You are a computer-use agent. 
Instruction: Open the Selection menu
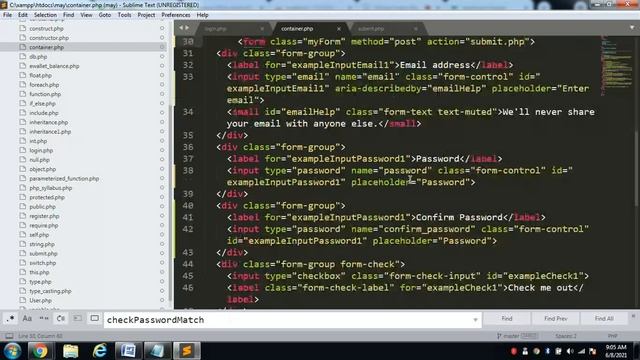45,15
